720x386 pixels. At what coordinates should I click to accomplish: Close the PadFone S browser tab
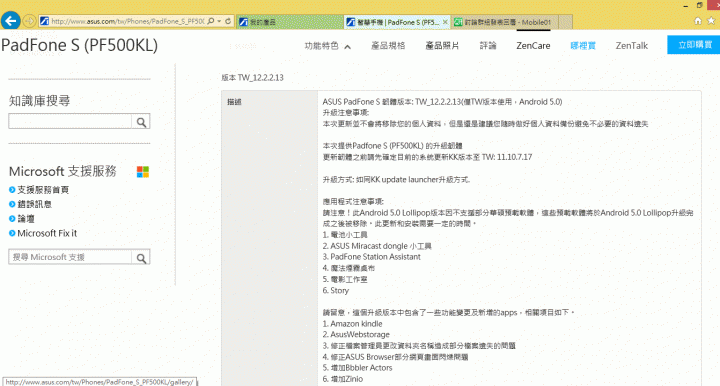point(445,22)
